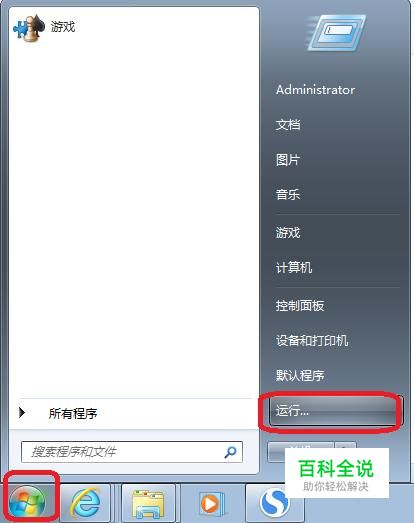Viewport: 414px width, 523px height.
Task: Expand 所有程序 (All Programs) arrow
Action: (22, 413)
